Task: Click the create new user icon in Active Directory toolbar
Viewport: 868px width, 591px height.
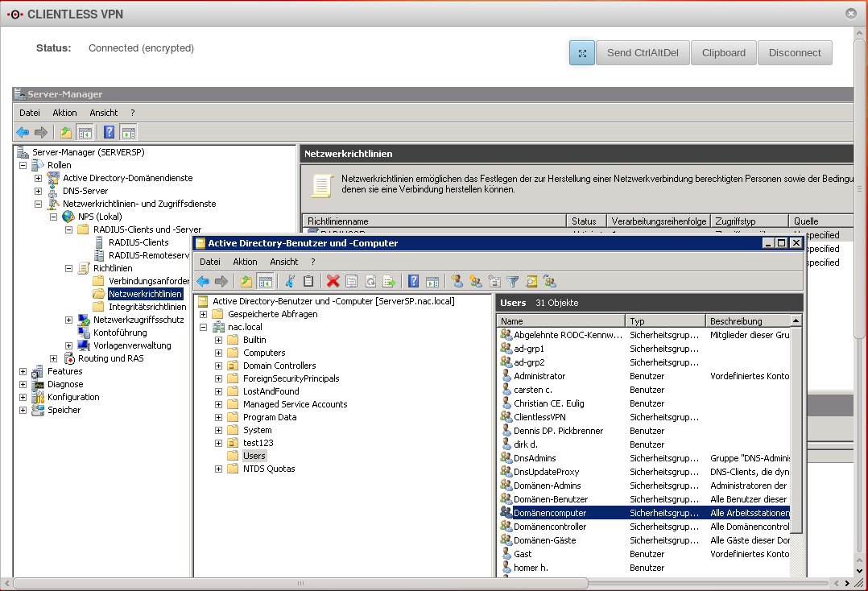Action: click(457, 281)
